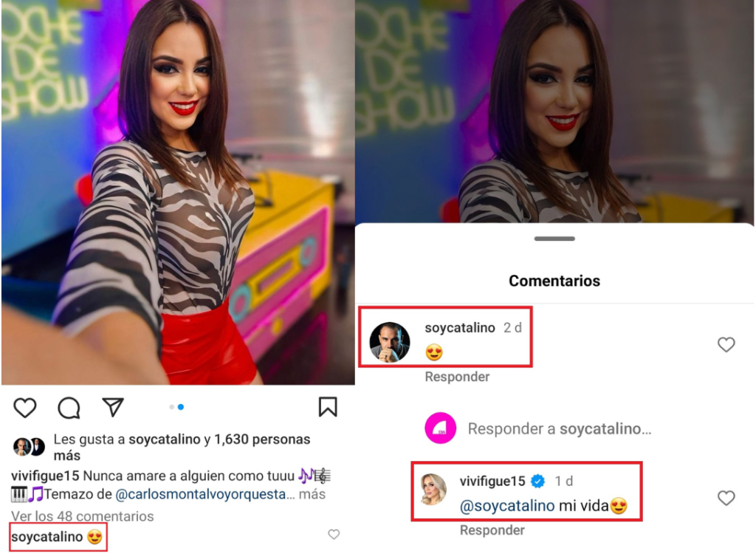Image resolution: width=756 pixels, height=554 pixels.
Task: Grab the comments sheet drag handle
Action: pyautogui.click(x=554, y=239)
